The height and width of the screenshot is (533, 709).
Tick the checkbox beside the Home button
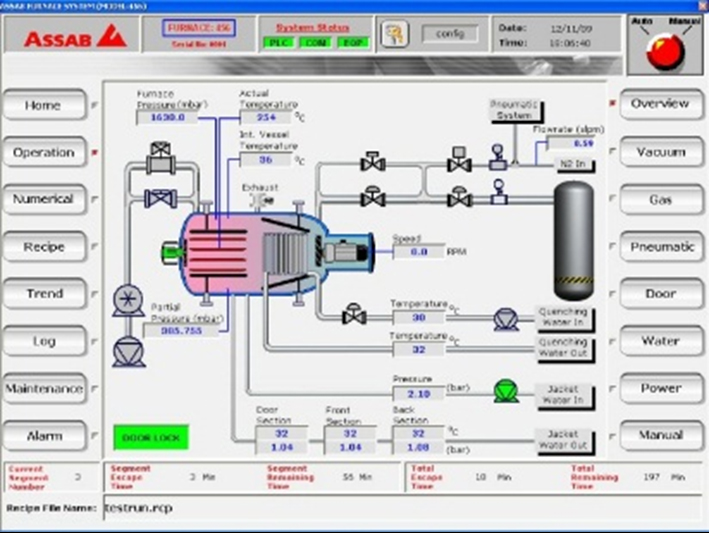tap(96, 105)
